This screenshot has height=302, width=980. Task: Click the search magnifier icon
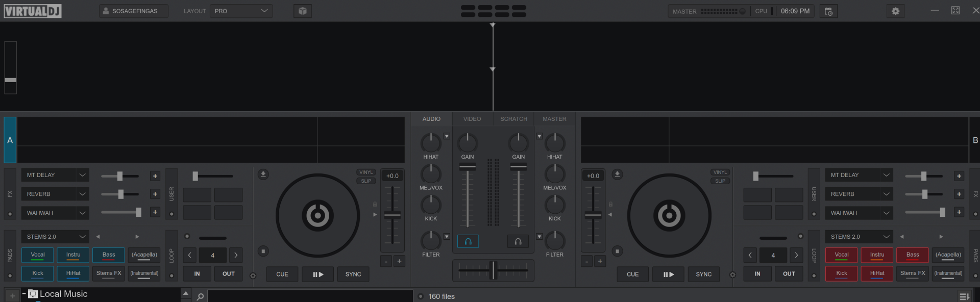pyautogui.click(x=200, y=296)
